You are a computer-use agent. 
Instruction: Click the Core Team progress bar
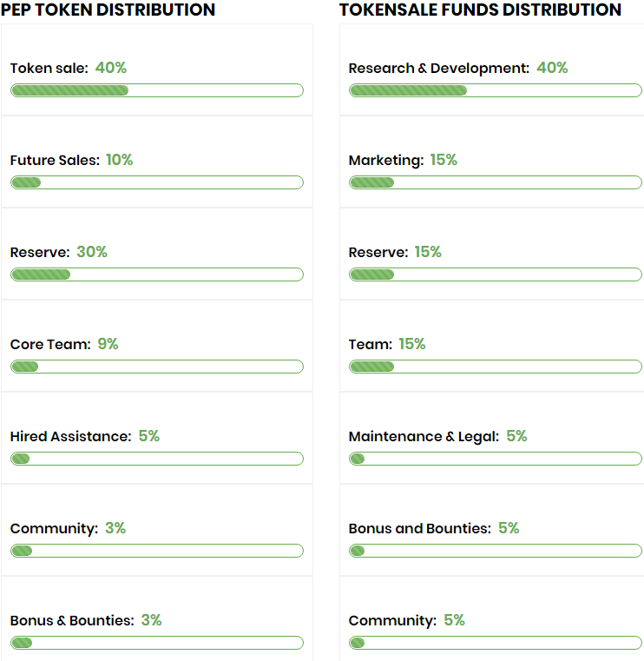(156, 367)
